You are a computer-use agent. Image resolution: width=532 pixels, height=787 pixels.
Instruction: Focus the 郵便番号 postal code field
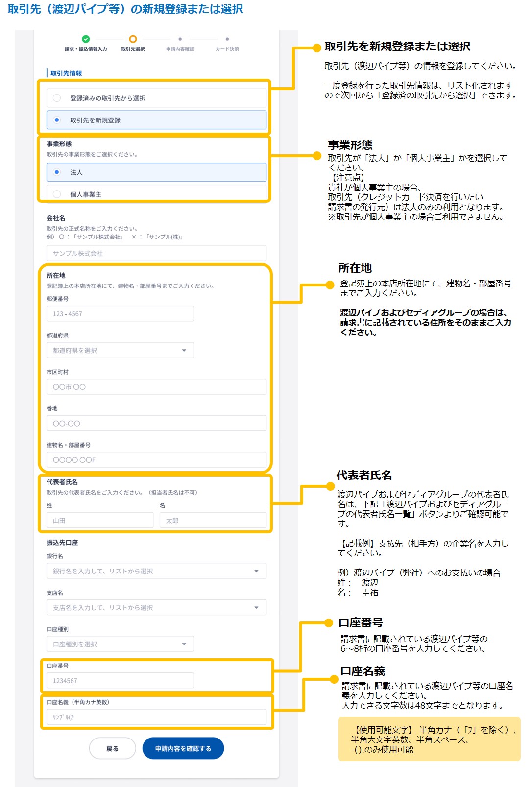click(x=120, y=314)
